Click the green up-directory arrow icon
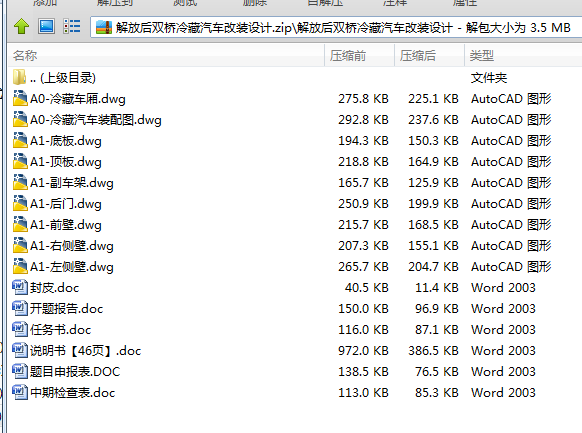 [21, 27]
